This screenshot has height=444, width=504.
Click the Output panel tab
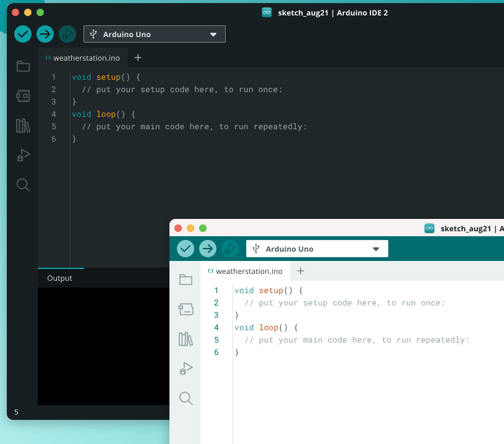click(60, 278)
